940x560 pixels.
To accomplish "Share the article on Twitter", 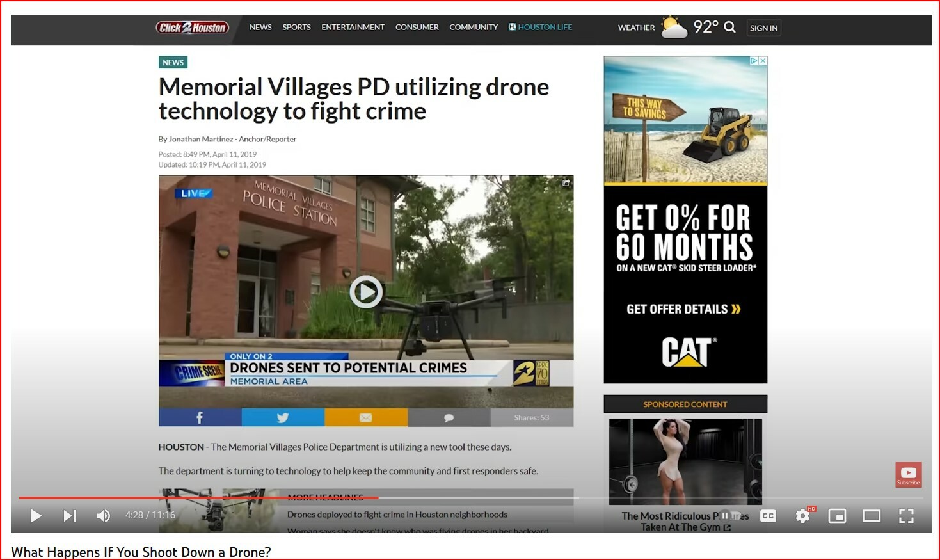I will click(282, 418).
